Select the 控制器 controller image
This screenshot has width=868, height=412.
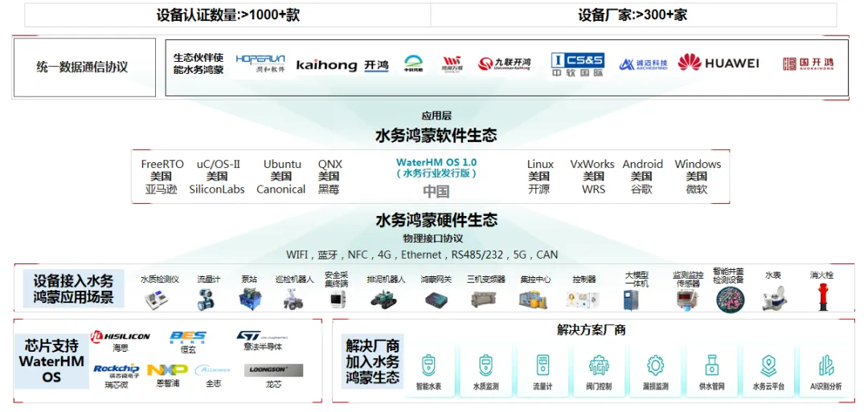click(x=583, y=300)
